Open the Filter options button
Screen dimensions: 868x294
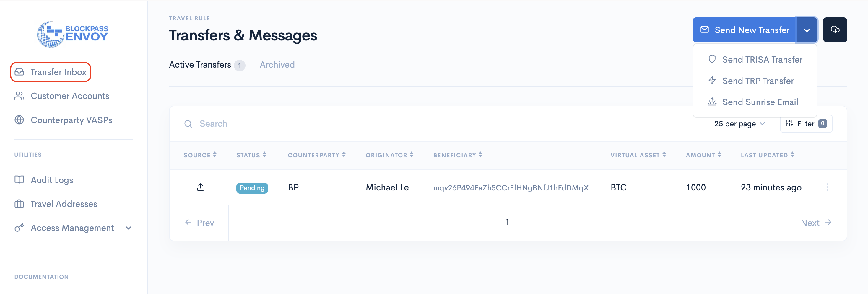pyautogui.click(x=806, y=124)
